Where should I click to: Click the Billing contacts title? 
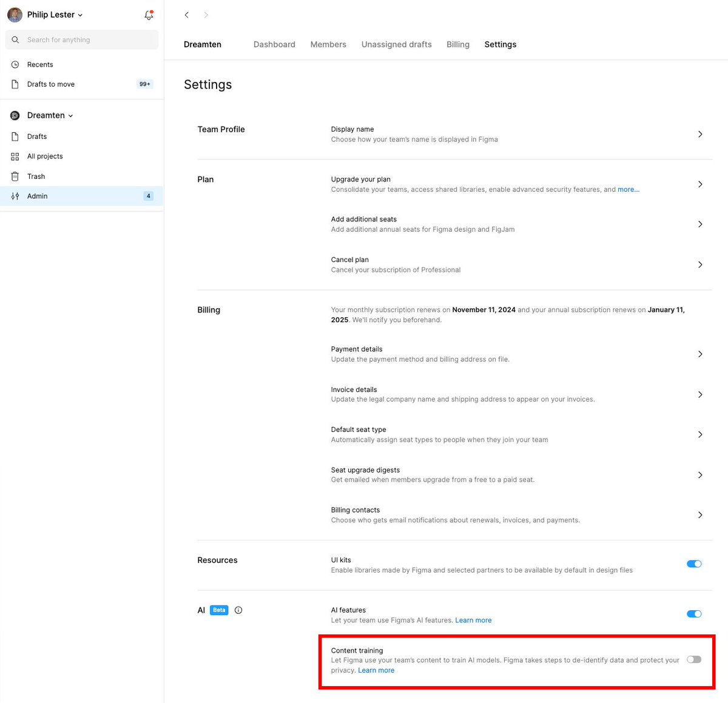coord(356,510)
